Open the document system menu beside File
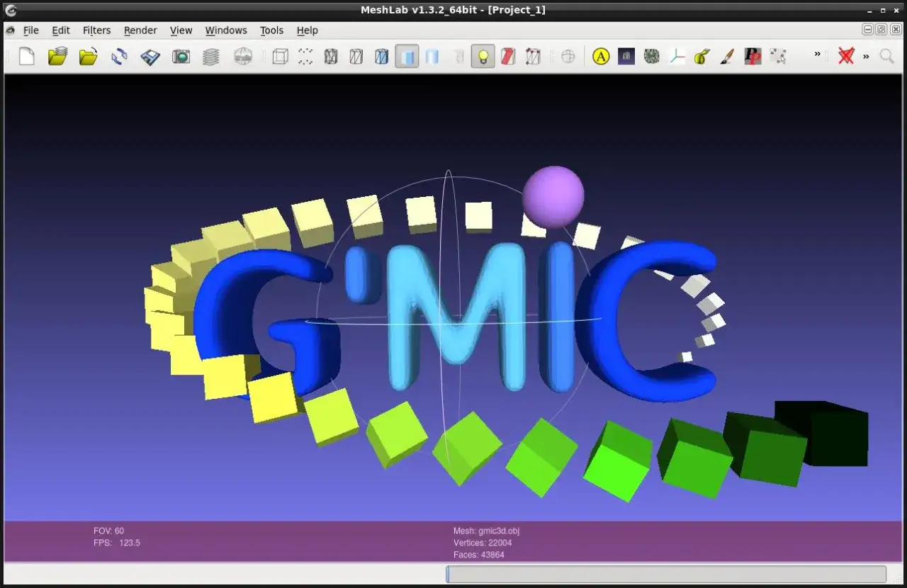The height and width of the screenshot is (588, 907). pyautogui.click(x=10, y=30)
